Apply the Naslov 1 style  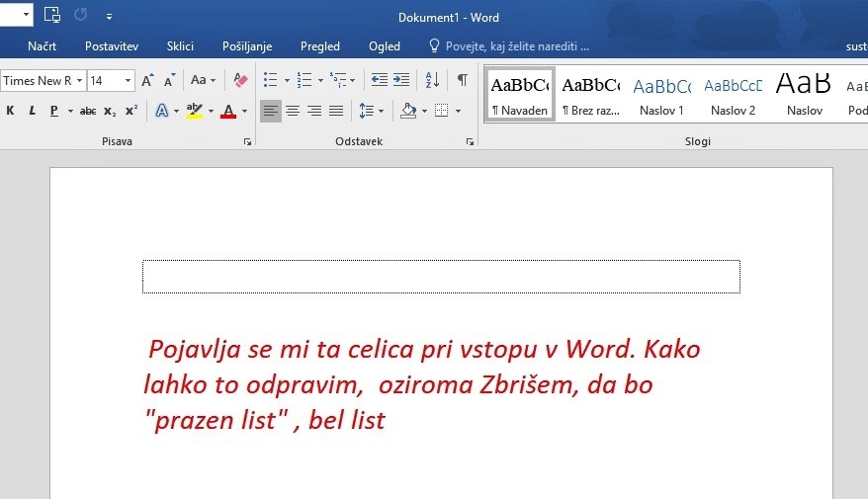point(661,96)
